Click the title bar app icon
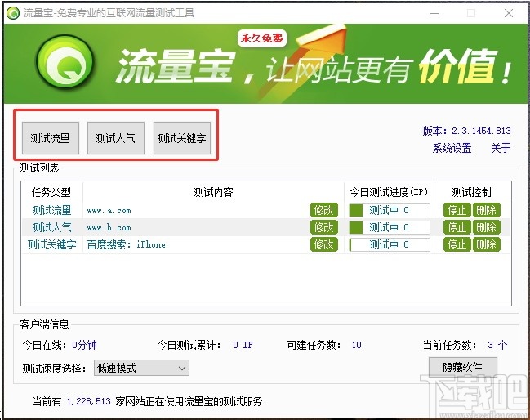The height and width of the screenshot is (420, 530). tap(13, 13)
